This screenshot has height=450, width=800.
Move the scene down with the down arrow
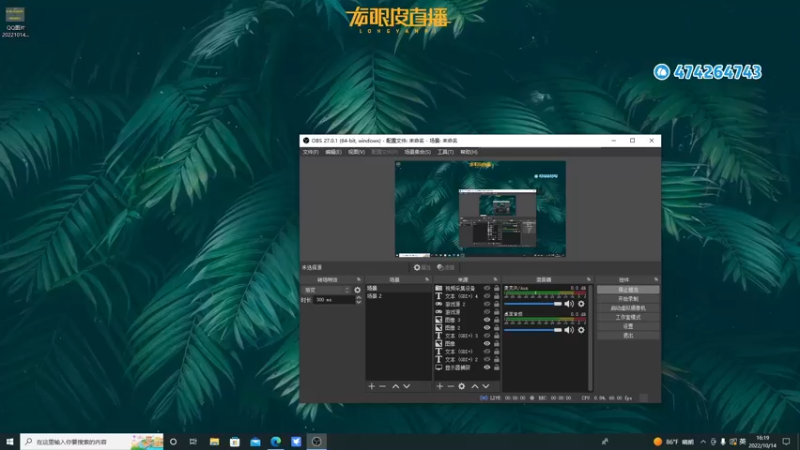[x=407, y=386]
